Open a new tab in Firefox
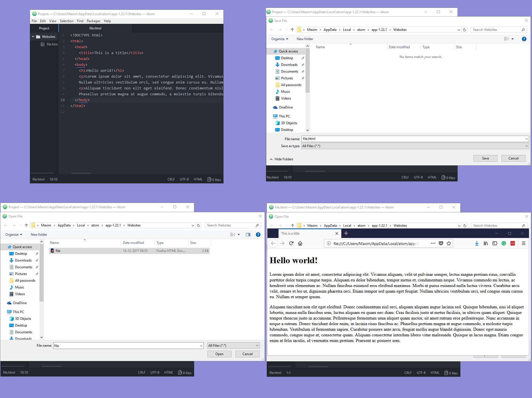This screenshot has width=532, height=398. pos(346,233)
